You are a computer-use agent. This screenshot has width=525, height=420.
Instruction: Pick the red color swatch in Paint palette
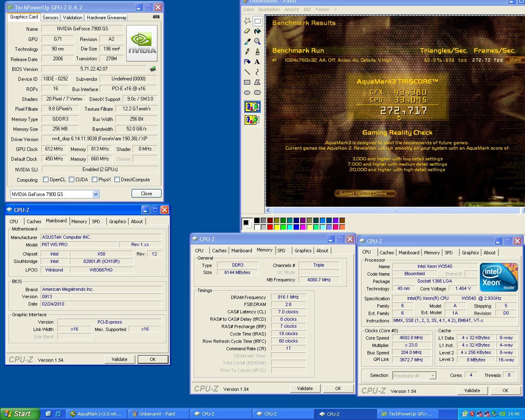tap(270, 227)
